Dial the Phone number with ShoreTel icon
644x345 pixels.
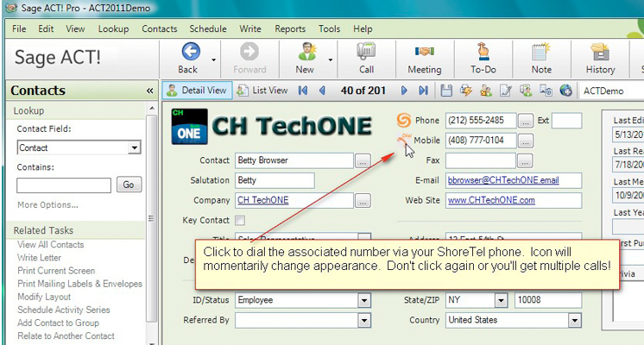point(404,120)
